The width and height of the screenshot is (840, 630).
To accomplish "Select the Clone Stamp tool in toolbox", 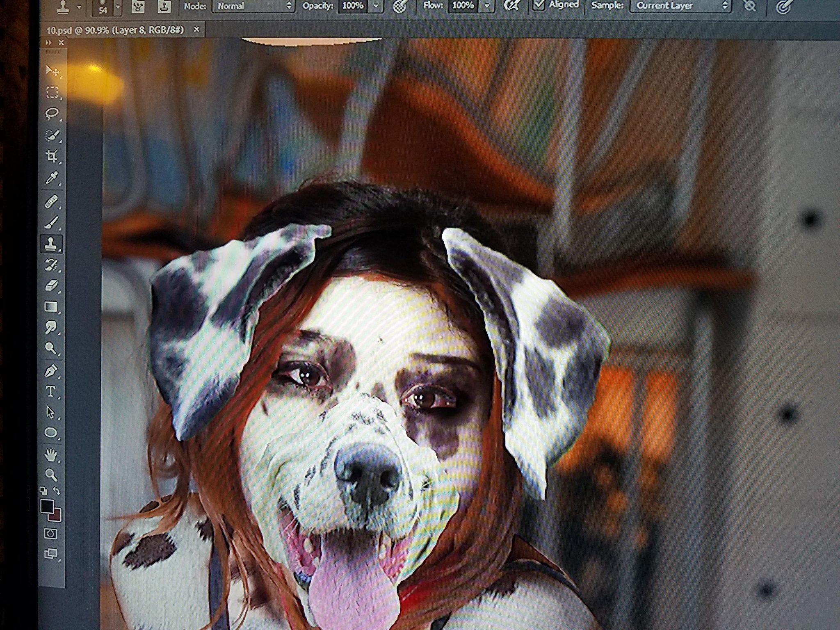I will pyautogui.click(x=51, y=243).
